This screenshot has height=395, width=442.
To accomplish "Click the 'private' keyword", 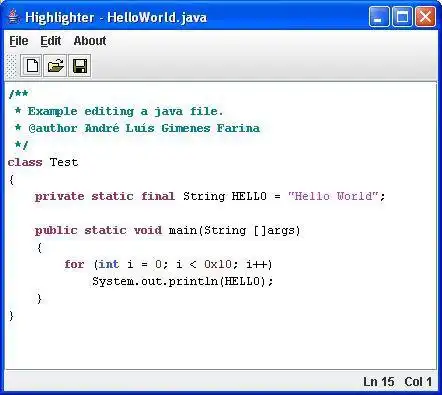I will click(x=60, y=197).
